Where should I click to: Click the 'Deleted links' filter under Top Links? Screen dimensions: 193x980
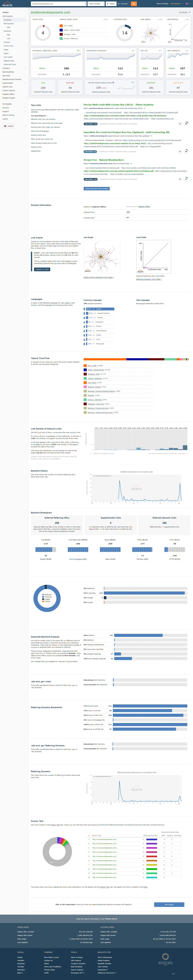pyautogui.click(x=36, y=151)
